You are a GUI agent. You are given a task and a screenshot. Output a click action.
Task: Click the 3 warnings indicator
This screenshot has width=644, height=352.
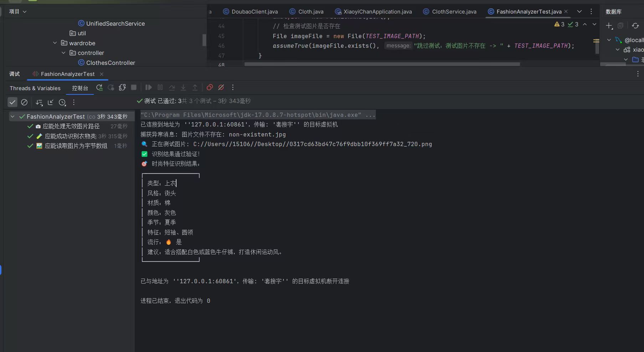point(559,24)
